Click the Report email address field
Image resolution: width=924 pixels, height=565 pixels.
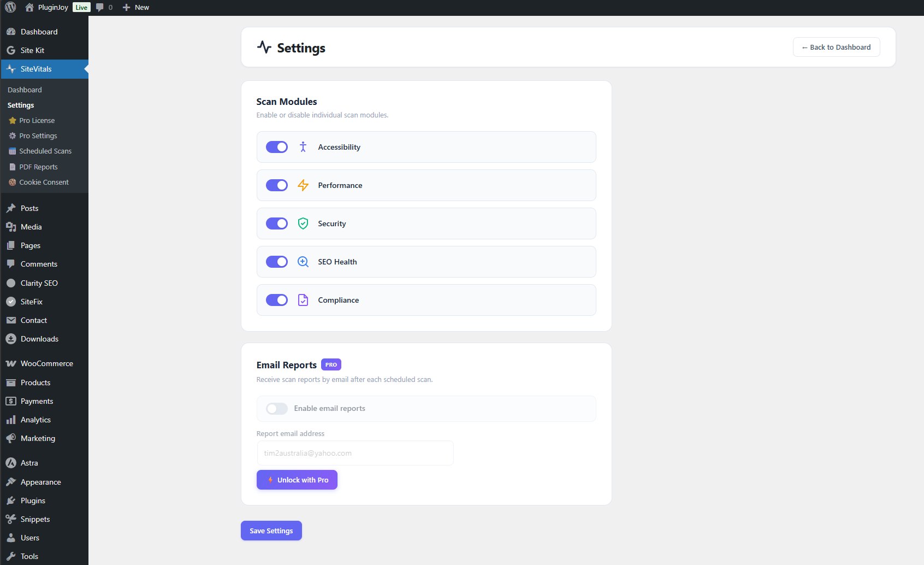354,452
